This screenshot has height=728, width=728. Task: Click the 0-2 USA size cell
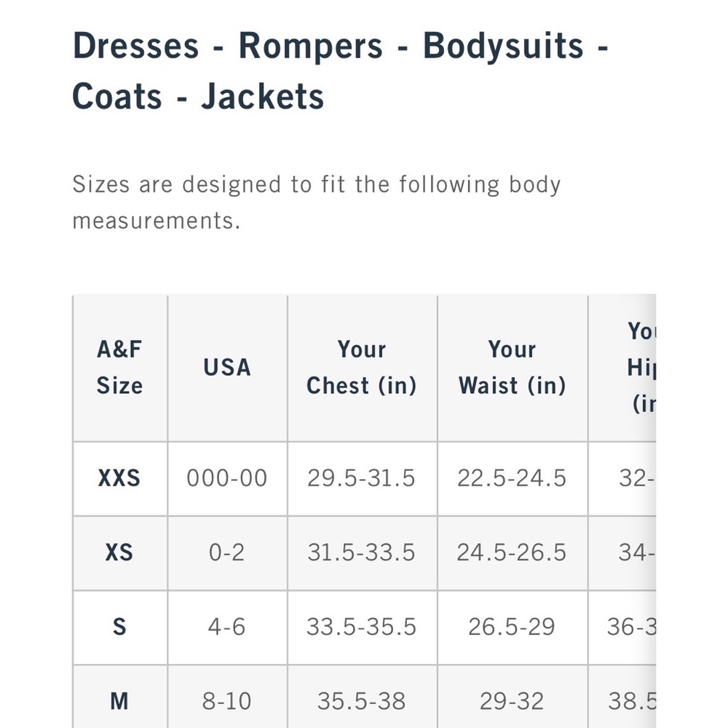227,553
